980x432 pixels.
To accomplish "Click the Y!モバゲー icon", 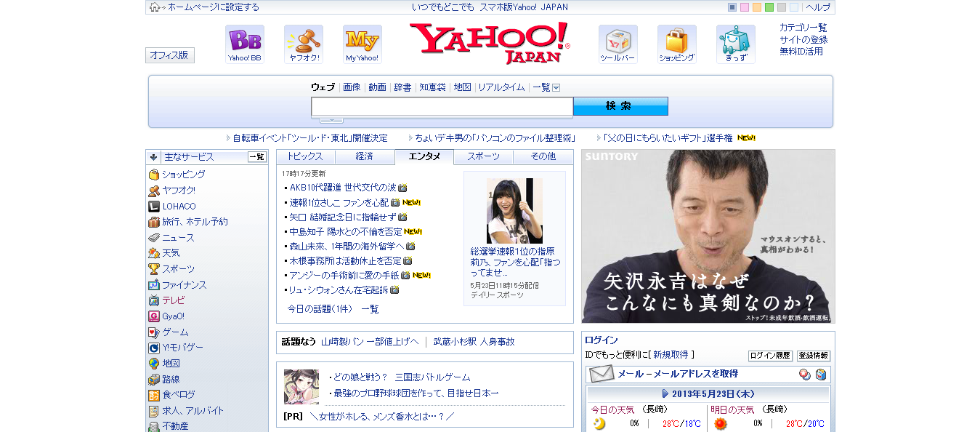I will (x=154, y=348).
